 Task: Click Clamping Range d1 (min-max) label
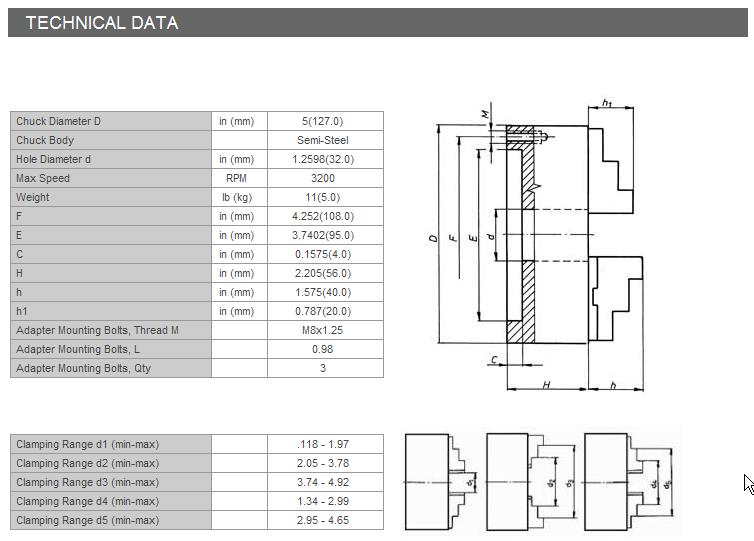point(88,444)
